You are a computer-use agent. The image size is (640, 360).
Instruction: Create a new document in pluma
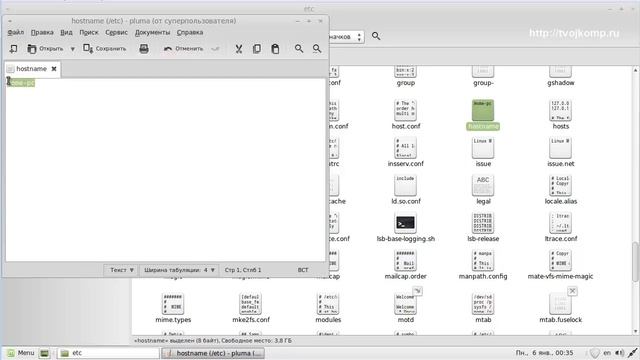(x=13, y=49)
